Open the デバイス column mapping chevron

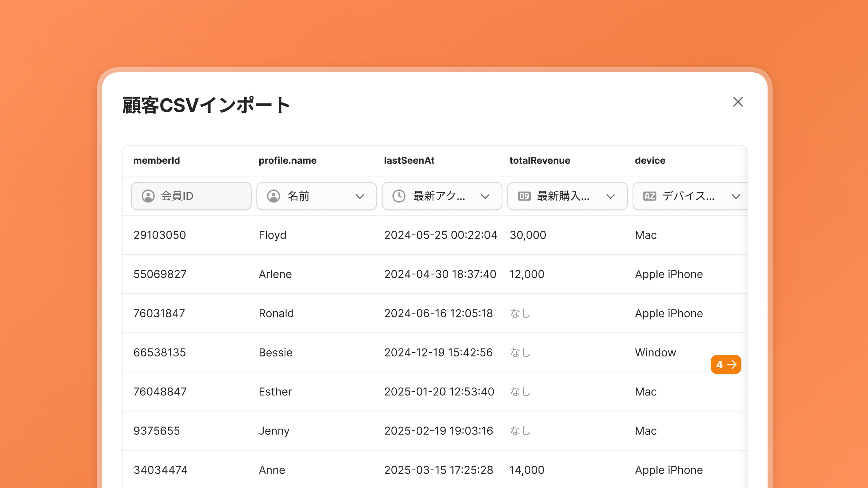tap(736, 196)
